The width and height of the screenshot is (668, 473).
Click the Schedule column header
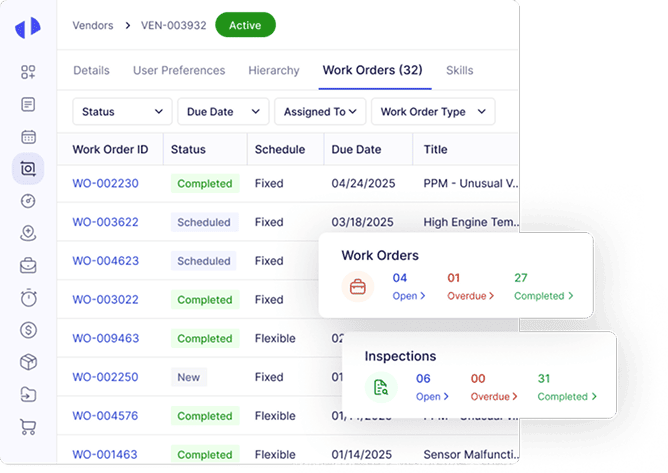(280, 150)
